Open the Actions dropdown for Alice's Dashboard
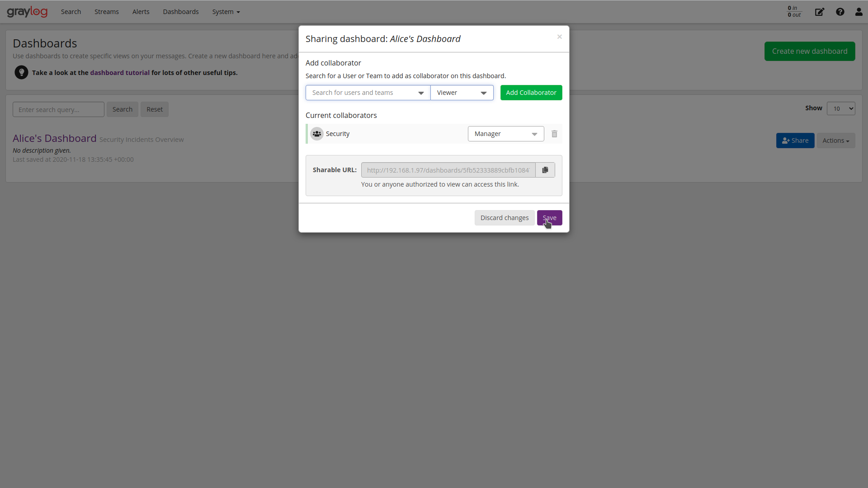Viewport: 868px width, 488px height. coord(835,140)
